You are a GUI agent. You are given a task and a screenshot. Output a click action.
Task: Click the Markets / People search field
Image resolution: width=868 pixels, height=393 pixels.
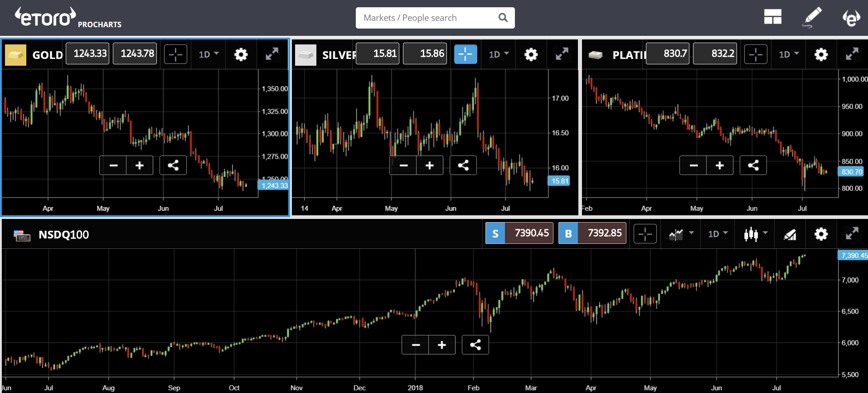click(x=428, y=18)
